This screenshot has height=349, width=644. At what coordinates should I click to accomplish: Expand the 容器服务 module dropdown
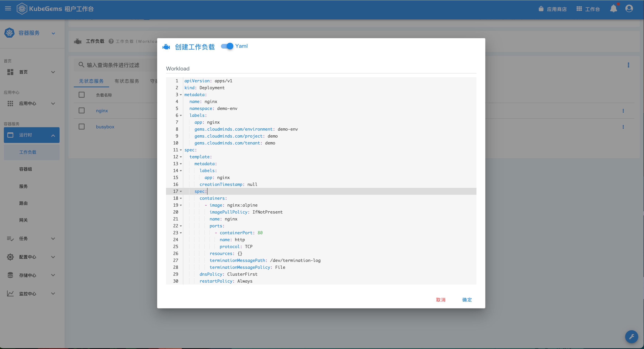tap(53, 33)
